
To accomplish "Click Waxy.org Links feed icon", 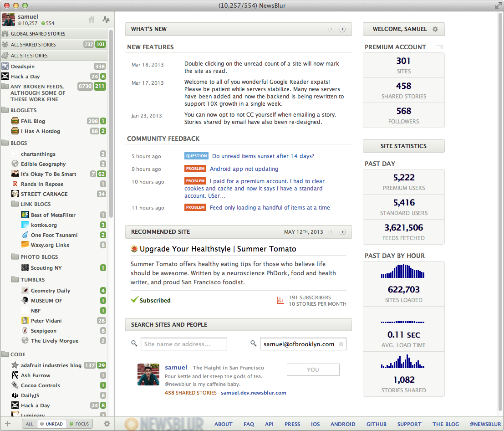I will click(25, 245).
